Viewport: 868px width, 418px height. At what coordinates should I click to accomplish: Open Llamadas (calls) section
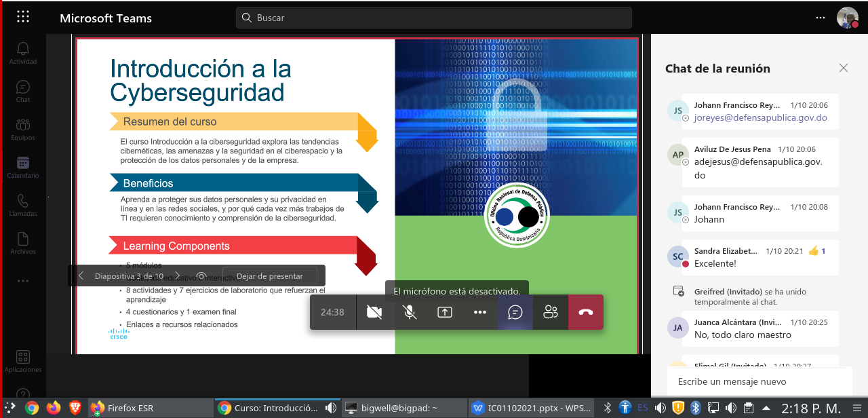(x=23, y=205)
